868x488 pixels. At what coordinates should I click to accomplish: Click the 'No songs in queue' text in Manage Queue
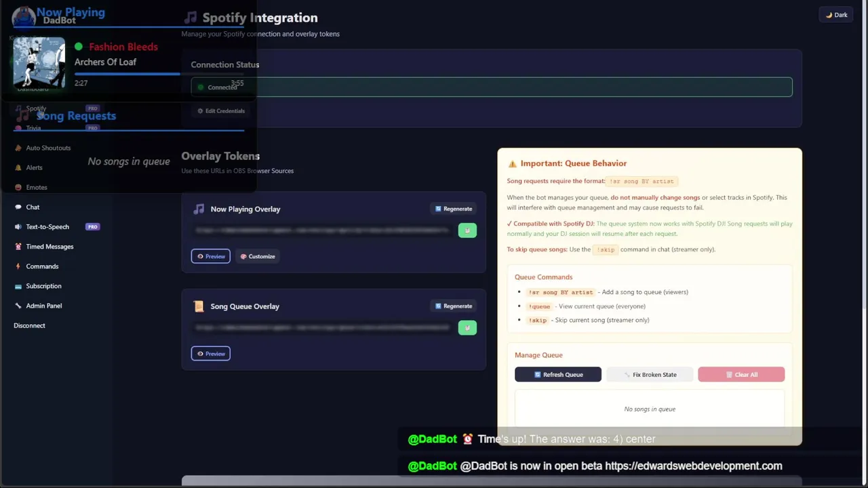click(650, 409)
